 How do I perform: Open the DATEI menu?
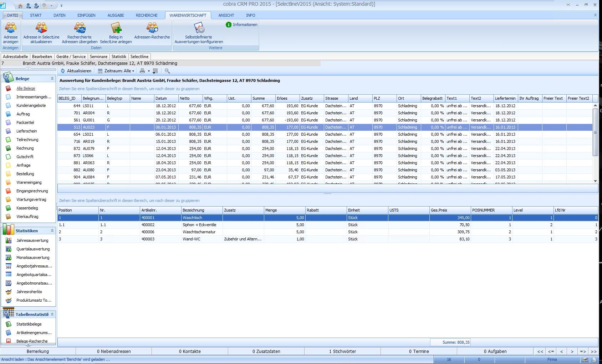click(x=12, y=15)
